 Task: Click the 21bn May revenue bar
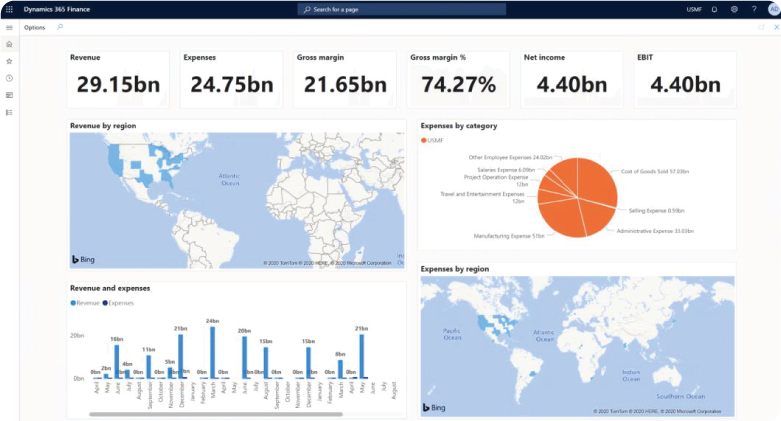[362, 356]
